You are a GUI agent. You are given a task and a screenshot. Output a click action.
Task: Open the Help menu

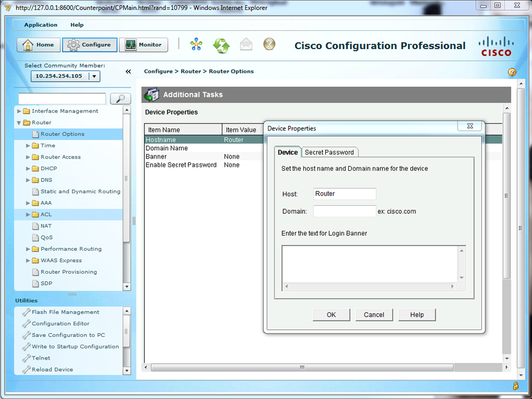pyautogui.click(x=77, y=25)
